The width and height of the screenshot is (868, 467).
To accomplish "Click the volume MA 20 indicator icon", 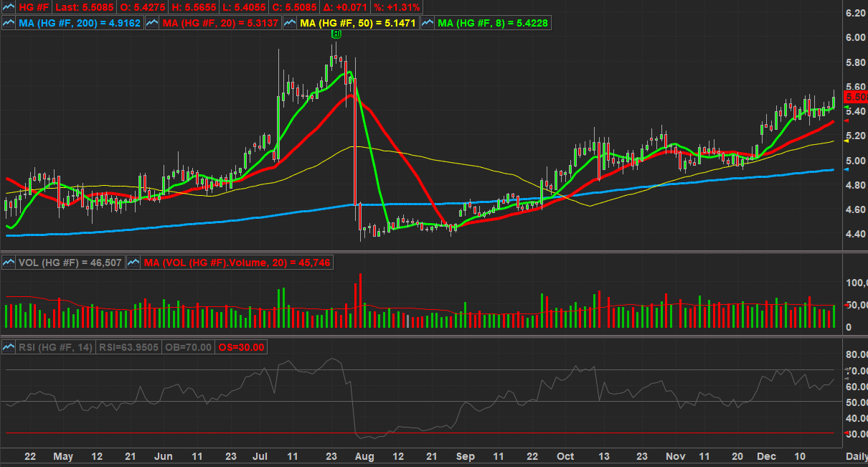I will [133, 263].
